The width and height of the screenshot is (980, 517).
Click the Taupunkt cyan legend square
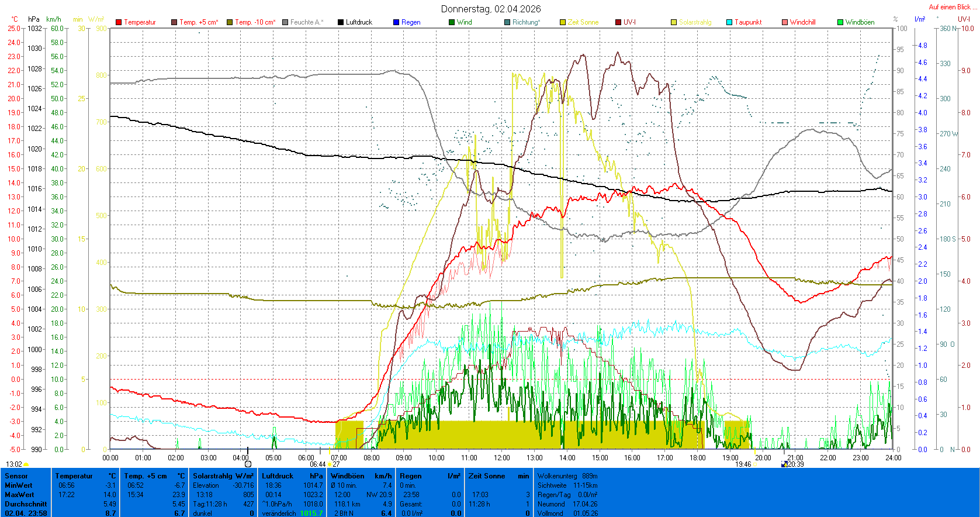click(729, 22)
